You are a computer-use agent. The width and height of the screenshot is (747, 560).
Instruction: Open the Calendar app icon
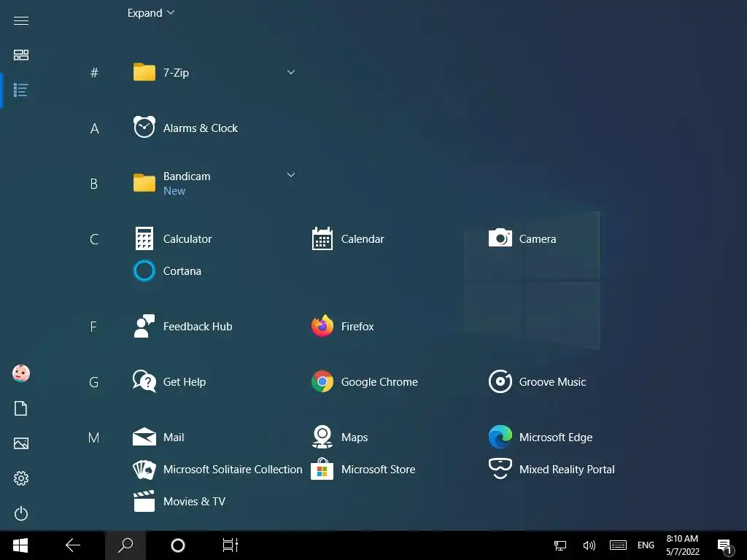322,238
